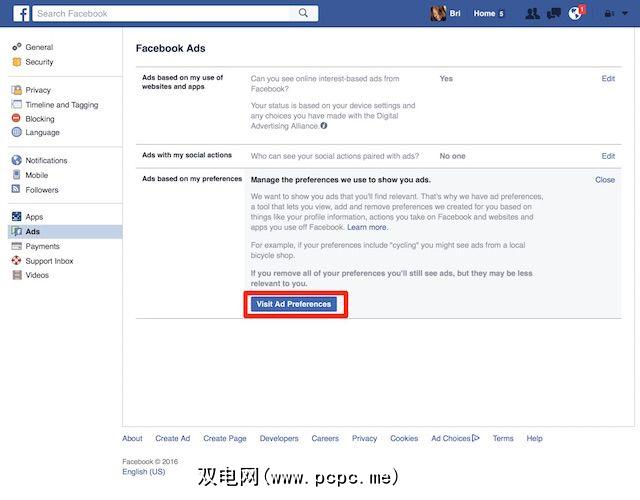Select Videos settings
The width and height of the screenshot is (640, 500).
pyautogui.click(x=37, y=275)
